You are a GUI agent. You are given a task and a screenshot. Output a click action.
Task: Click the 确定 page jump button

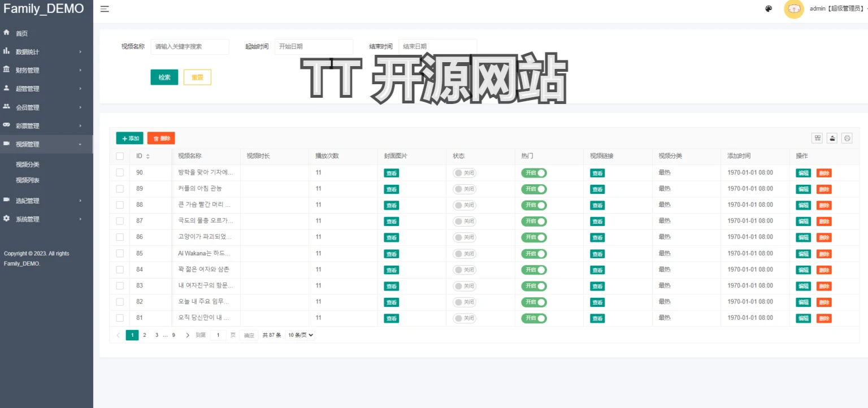click(x=249, y=335)
